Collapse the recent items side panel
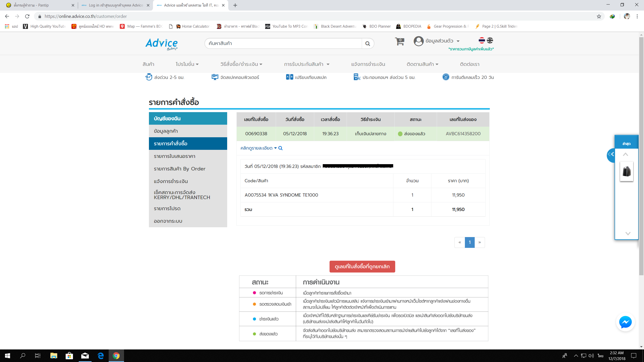 pyautogui.click(x=611, y=155)
